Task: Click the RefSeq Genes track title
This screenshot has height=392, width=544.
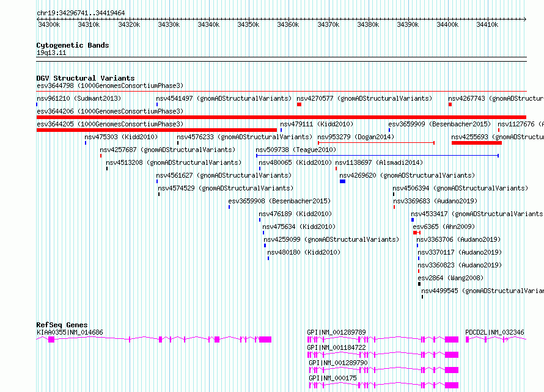Action: [x=62, y=325]
